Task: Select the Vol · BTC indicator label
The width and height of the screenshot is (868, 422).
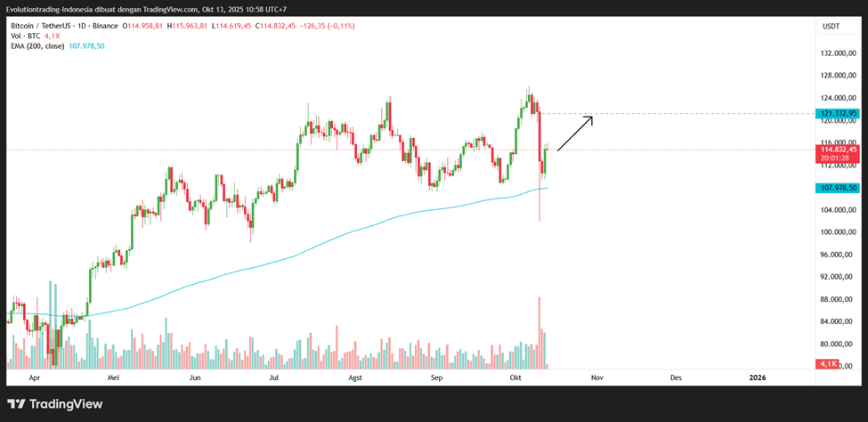Action: (25, 36)
